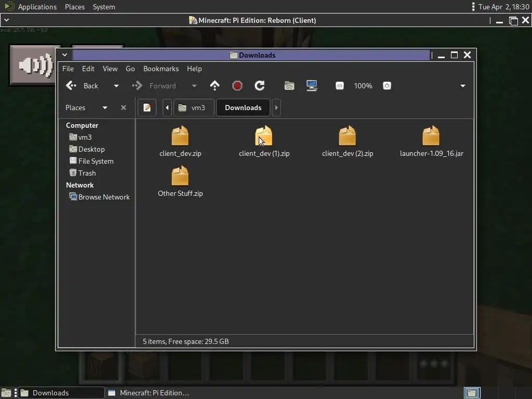532x399 pixels.
Task: Click the path bar left scroll arrow
Action: (x=167, y=108)
